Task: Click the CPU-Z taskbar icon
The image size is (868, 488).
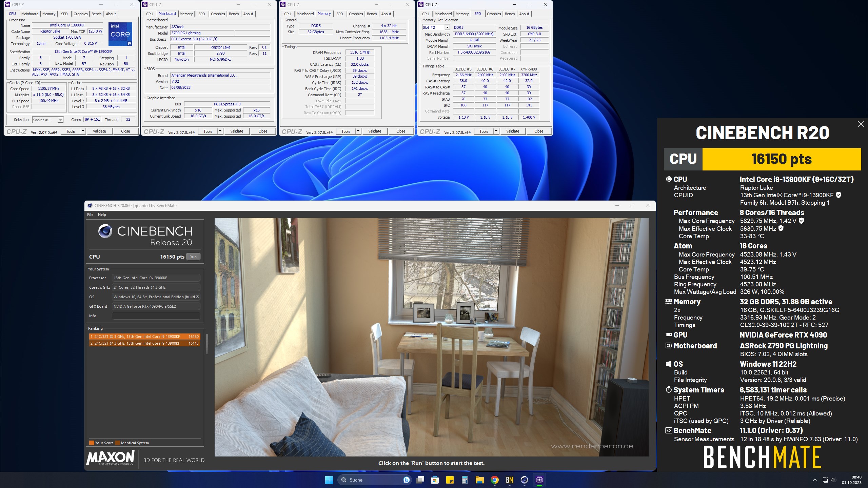Action: [x=539, y=480]
